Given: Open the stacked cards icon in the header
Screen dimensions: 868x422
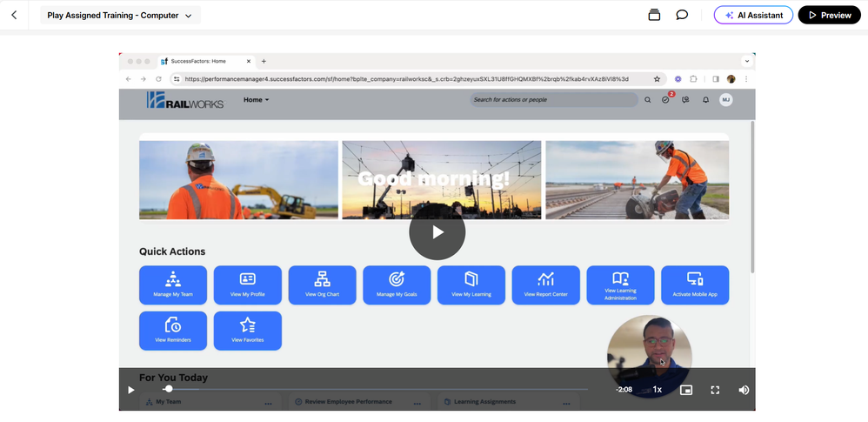Looking at the screenshot, I should (x=654, y=15).
